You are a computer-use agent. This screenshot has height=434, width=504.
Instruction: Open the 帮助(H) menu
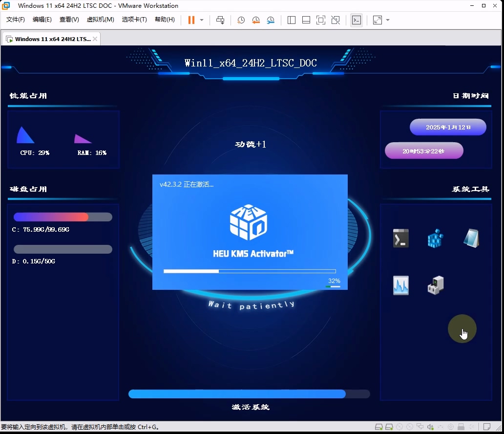pos(165,19)
